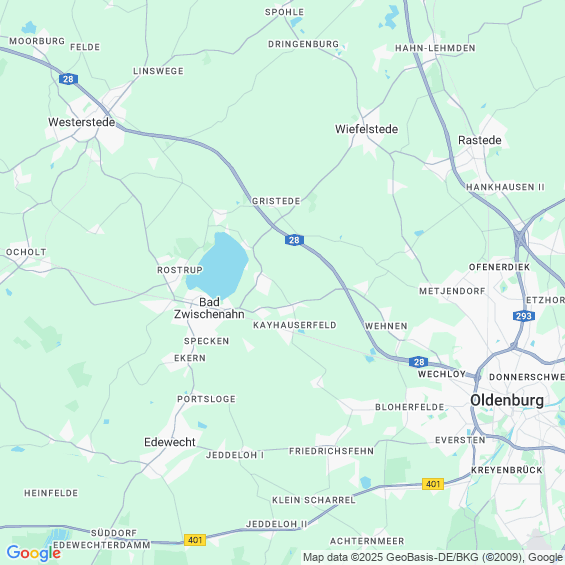This screenshot has height=565, width=565.
Task: Click the Wiefelstede town label
Action: [x=366, y=129]
